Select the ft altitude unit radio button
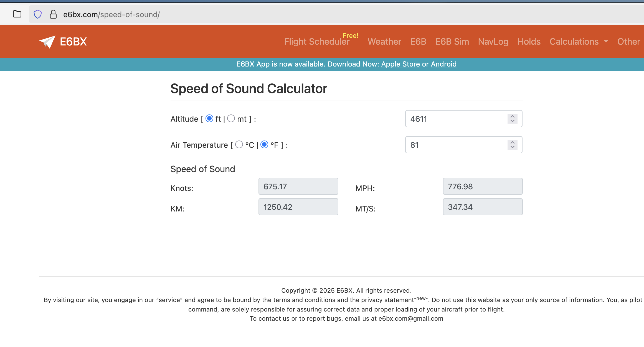The height and width of the screenshot is (347, 644). coord(209,119)
